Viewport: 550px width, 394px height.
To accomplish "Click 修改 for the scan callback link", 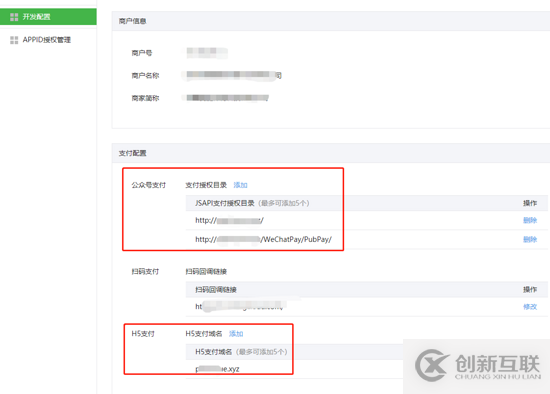I will coord(530,307).
